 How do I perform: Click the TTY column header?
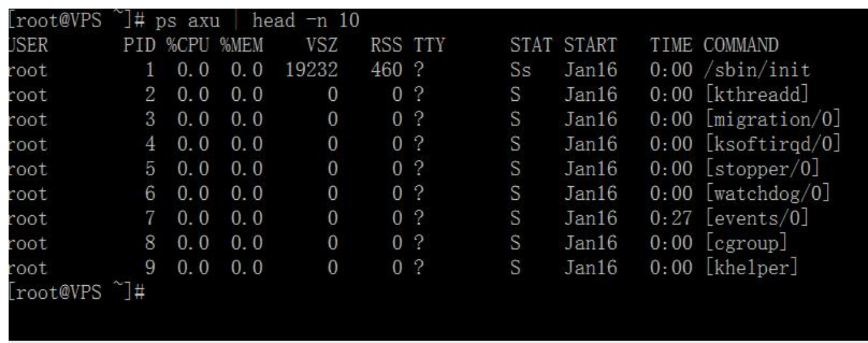[x=428, y=45]
